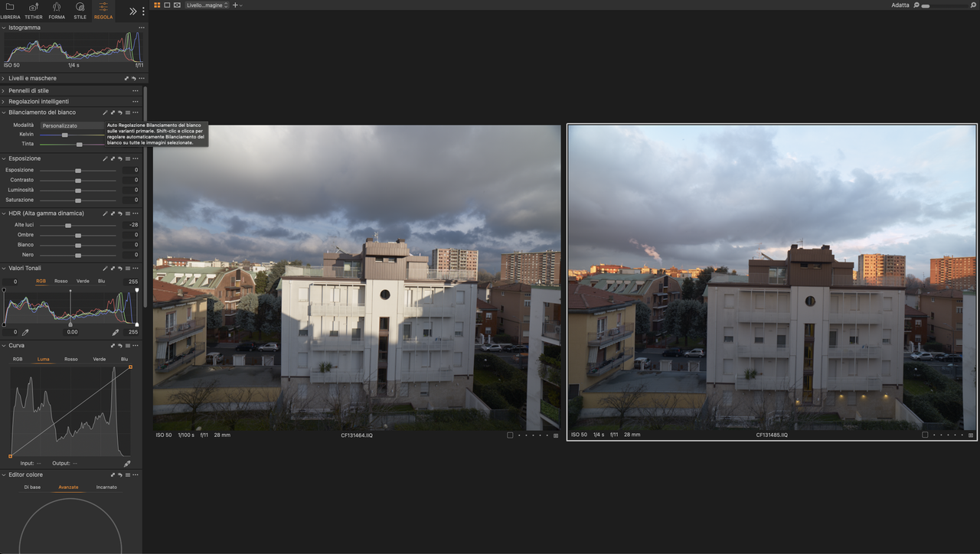Collapse the Bilanciamento del bianco panel
This screenshot has height=554, width=980.
tap(3, 112)
